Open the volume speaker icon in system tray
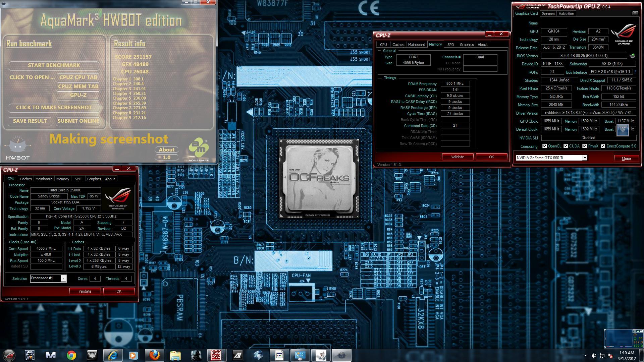This screenshot has height=362, width=644. click(594, 356)
